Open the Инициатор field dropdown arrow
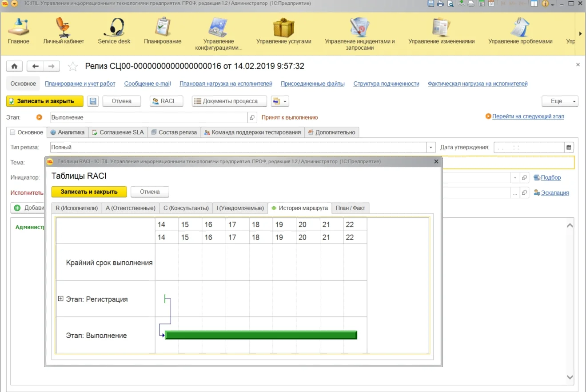586x392 pixels. click(x=515, y=178)
